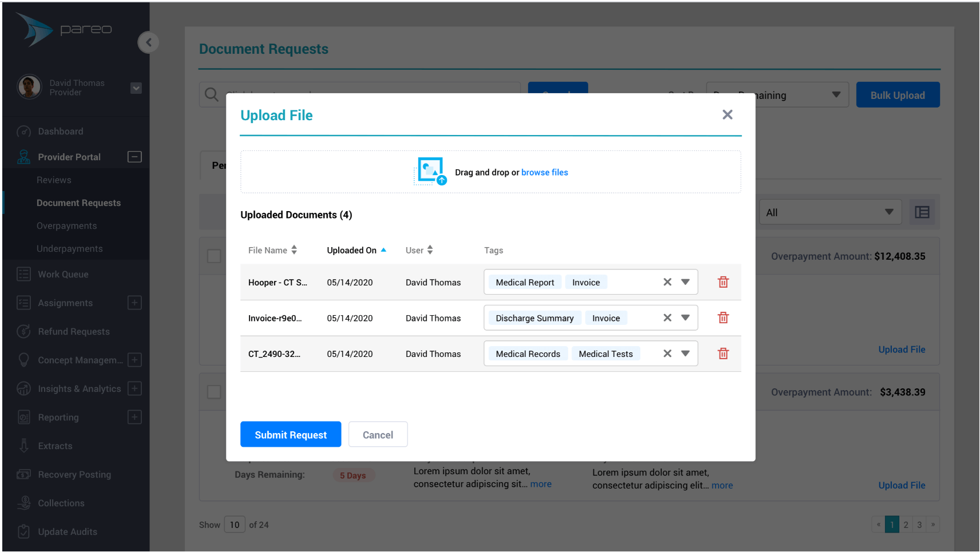Click 'more' after consectetur adipiscing elit…

click(722, 485)
